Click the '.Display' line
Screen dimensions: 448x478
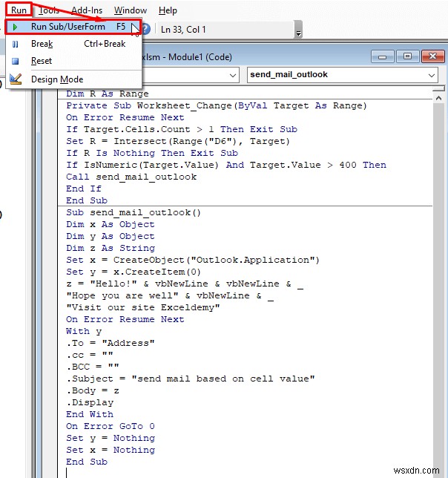pos(90,403)
